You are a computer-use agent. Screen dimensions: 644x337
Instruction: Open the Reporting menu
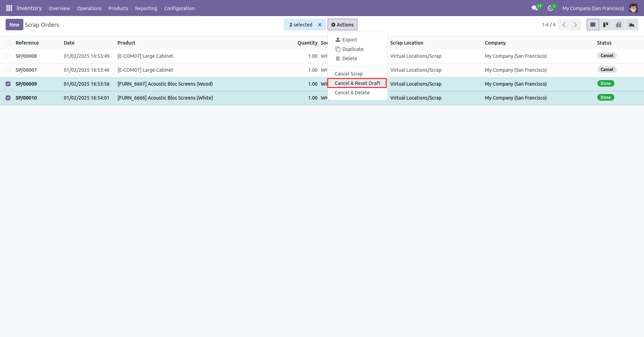pos(146,8)
